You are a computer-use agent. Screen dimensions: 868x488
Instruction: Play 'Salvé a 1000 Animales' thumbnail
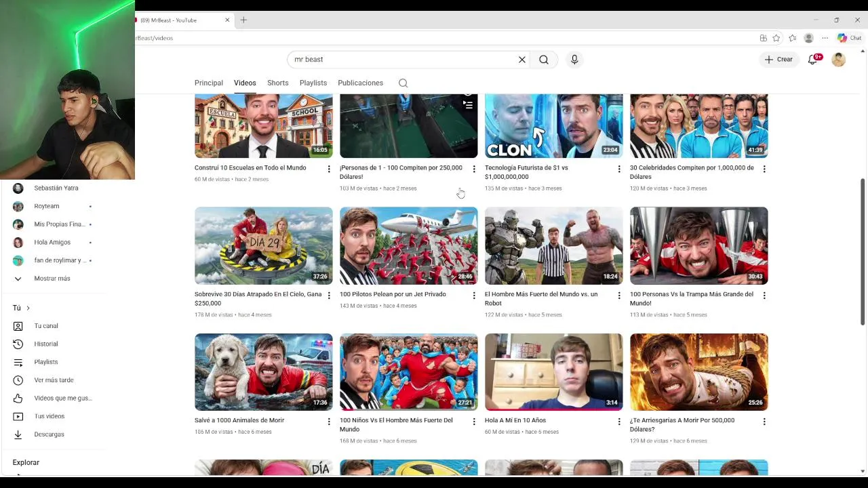pos(264,372)
